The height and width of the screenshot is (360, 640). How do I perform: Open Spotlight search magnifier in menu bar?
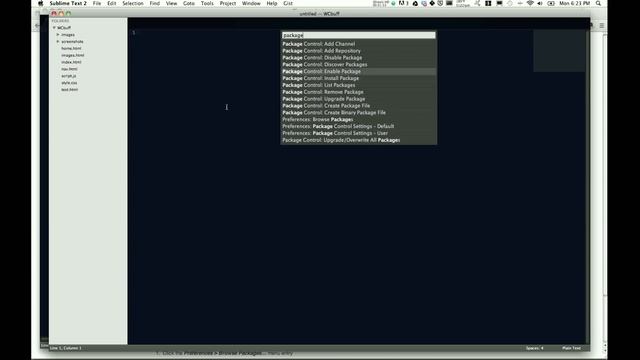click(x=598, y=3)
